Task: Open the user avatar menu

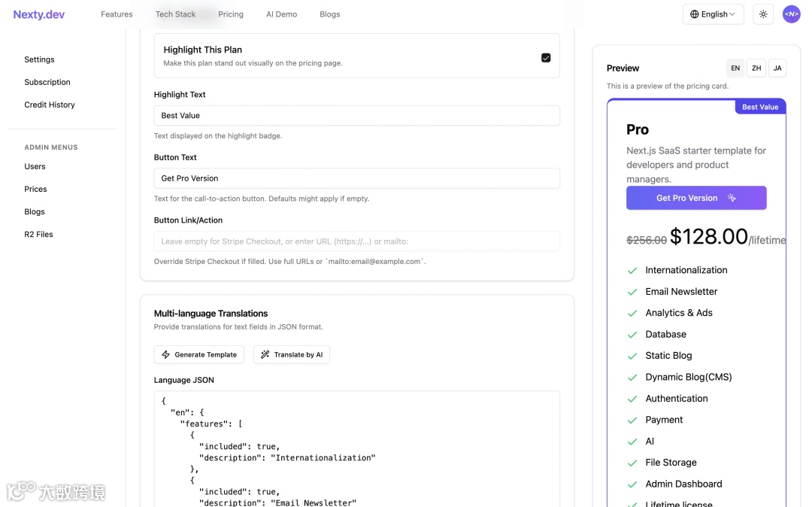Action: [x=791, y=14]
